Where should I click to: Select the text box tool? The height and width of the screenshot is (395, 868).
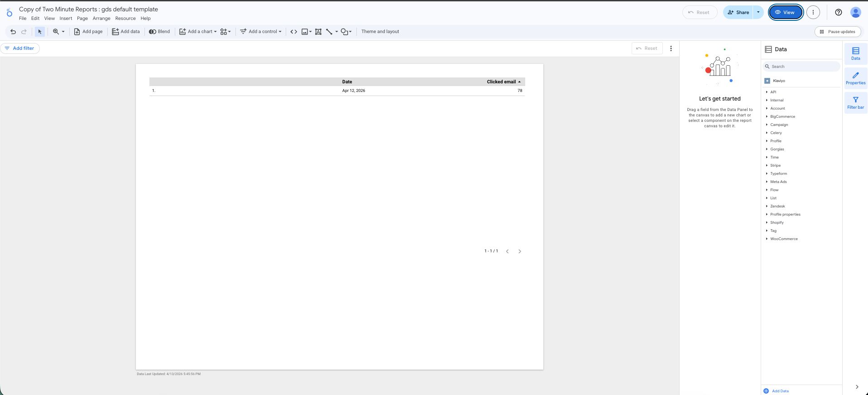318,32
